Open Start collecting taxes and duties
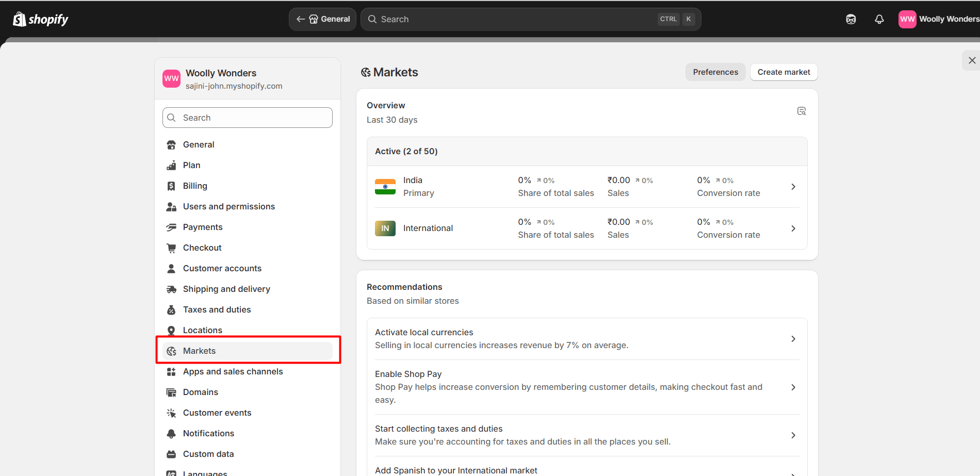The height and width of the screenshot is (476, 980). pos(587,435)
